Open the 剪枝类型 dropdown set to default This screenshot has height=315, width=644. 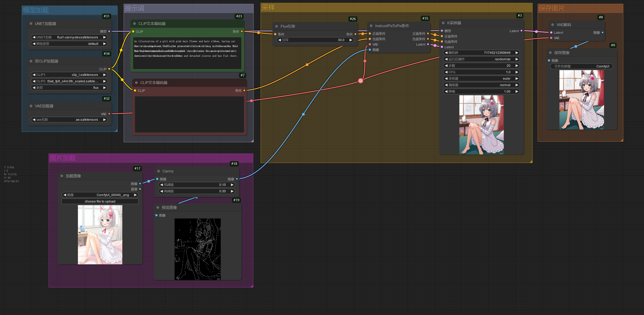(x=69, y=43)
